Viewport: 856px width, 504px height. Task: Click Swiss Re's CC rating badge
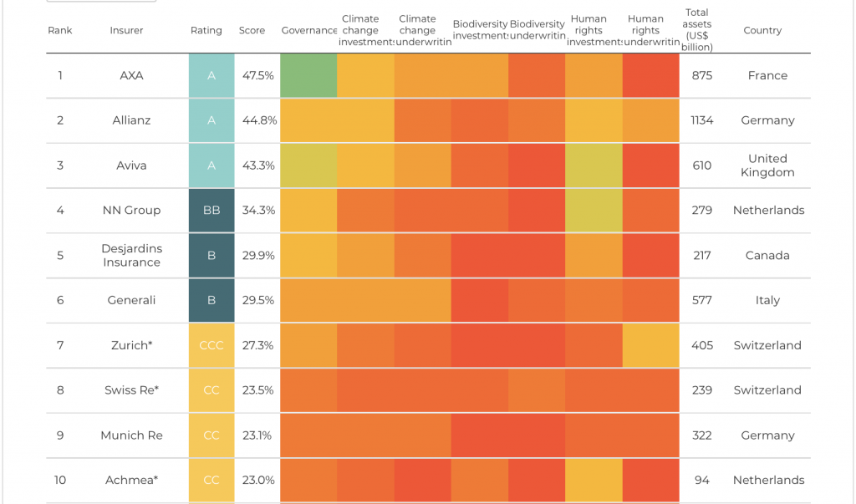click(x=211, y=390)
